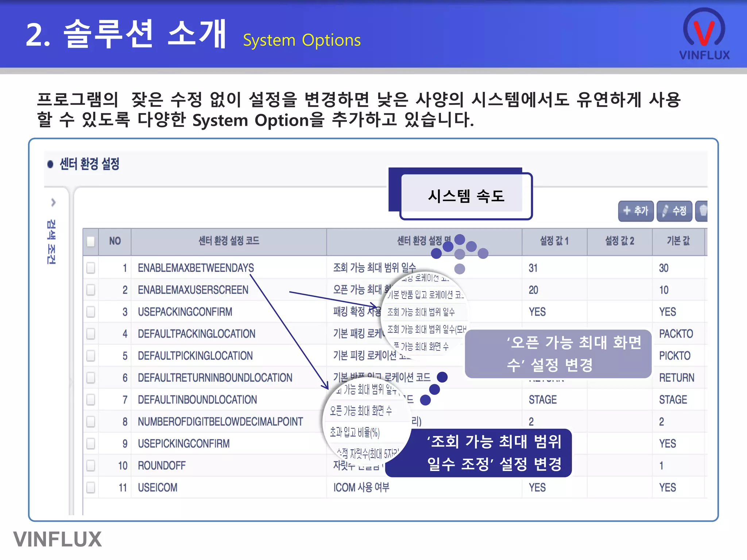Toggle the select-all checkbox in header
Image resolution: width=747 pixels, height=560 pixels.
91,241
